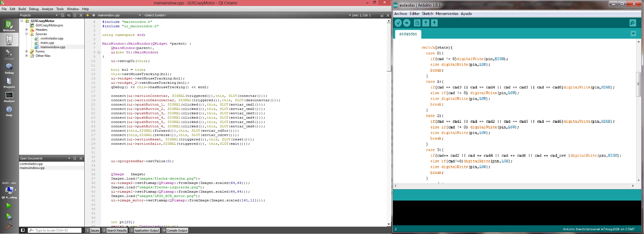Go forward with the gray arrow
644x234 pixels.
click(x=94, y=15)
